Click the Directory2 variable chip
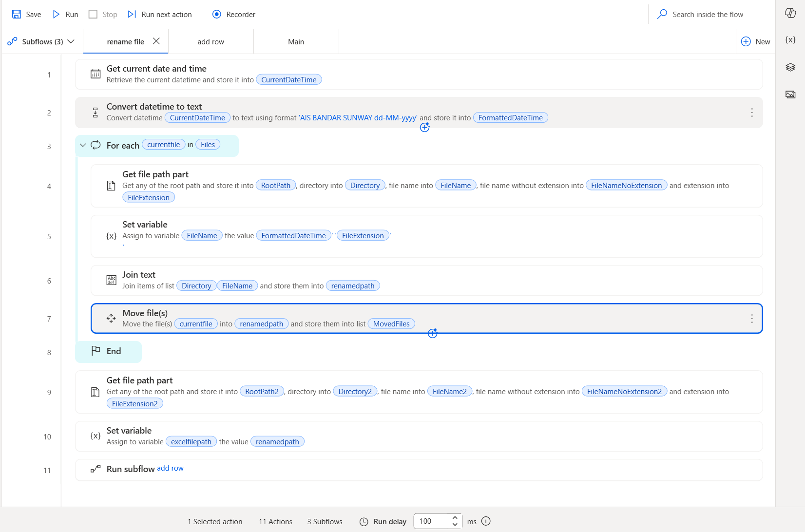The height and width of the screenshot is (532, 805). pyautogui.click(x=355, y=392)
